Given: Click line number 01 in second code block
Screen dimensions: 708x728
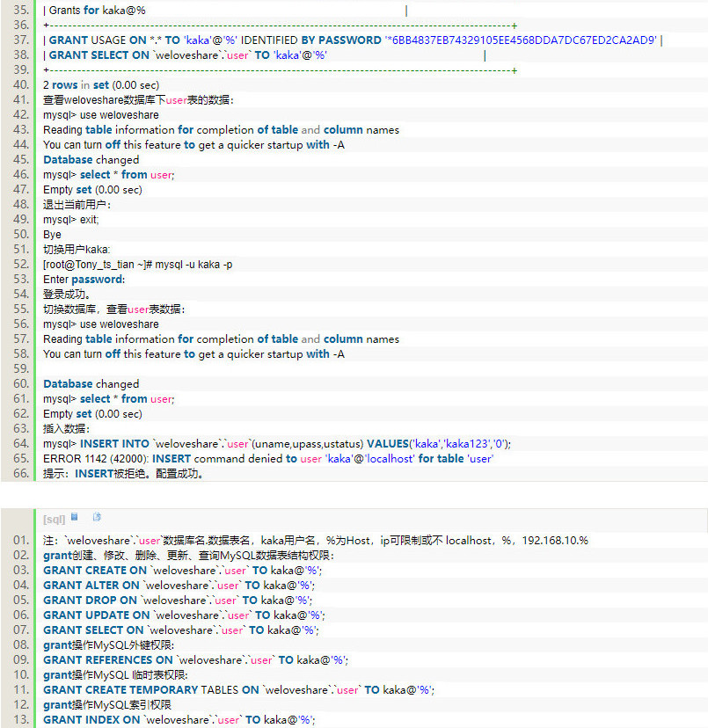Looking at the screenshot, I should click(21, 540).
